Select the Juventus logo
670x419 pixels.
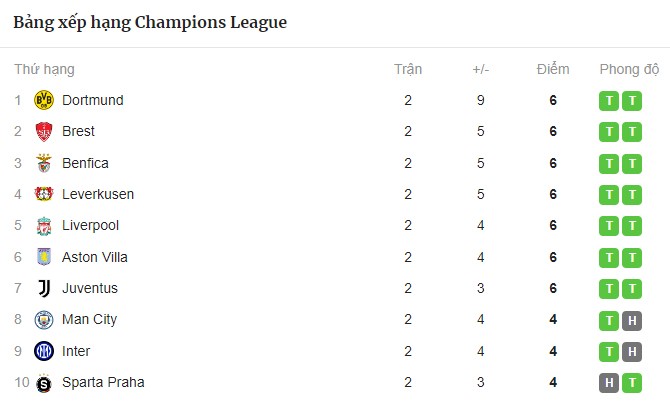pyautogui.click(x=44, y=288)
